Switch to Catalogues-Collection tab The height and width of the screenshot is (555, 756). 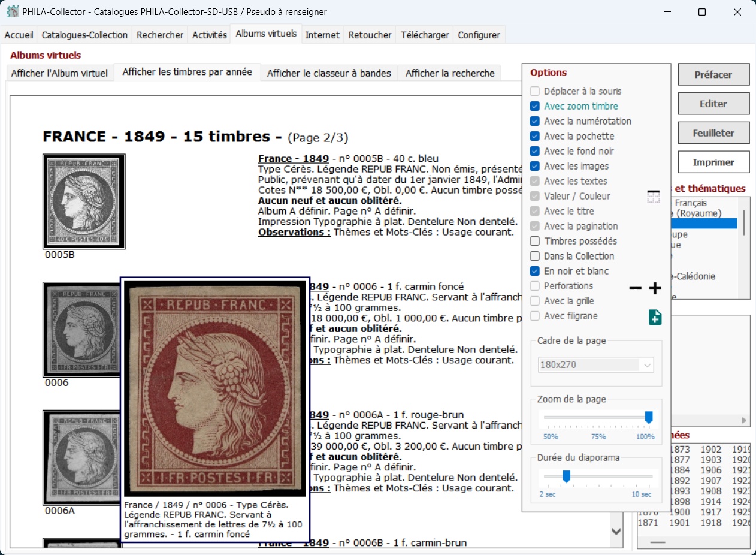[84, 35]
